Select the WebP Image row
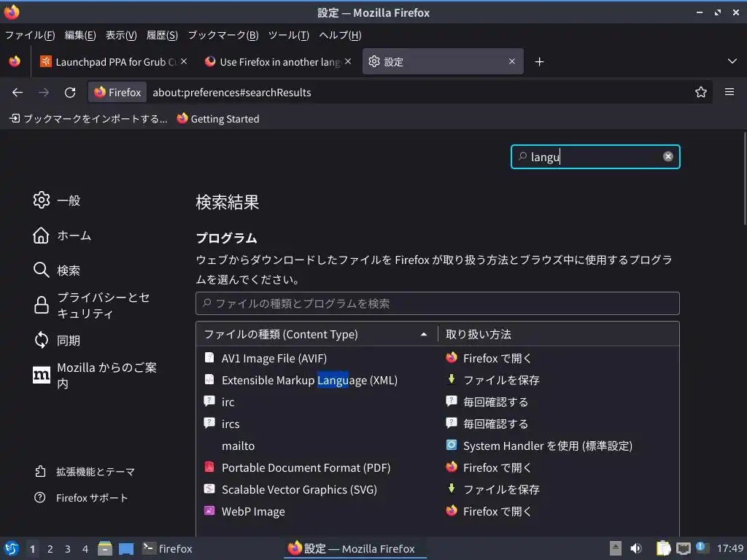747x560 pixels. [x=438, y=511]
